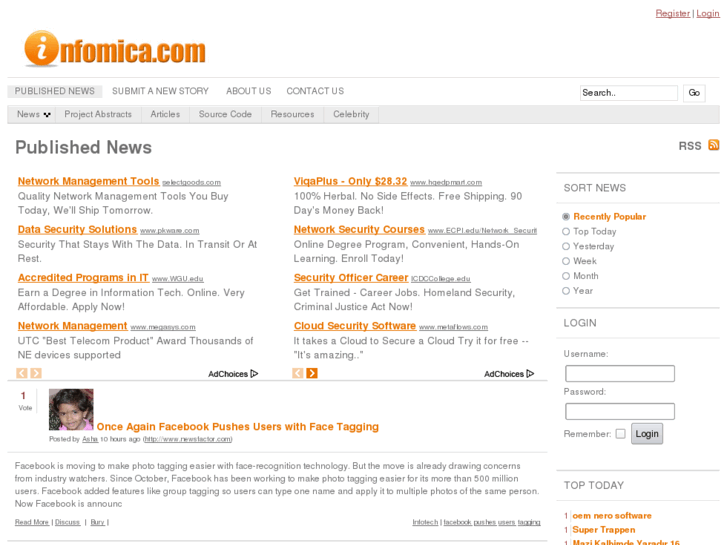
Task: Focus the Username field
Action: 620,373
